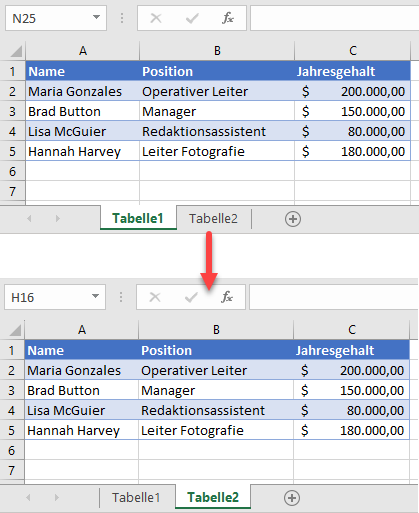Select Manager cell in upper sheet
The height and width of the screenshot is (513, 419).
pyautogui.click(x=217, y=111)
